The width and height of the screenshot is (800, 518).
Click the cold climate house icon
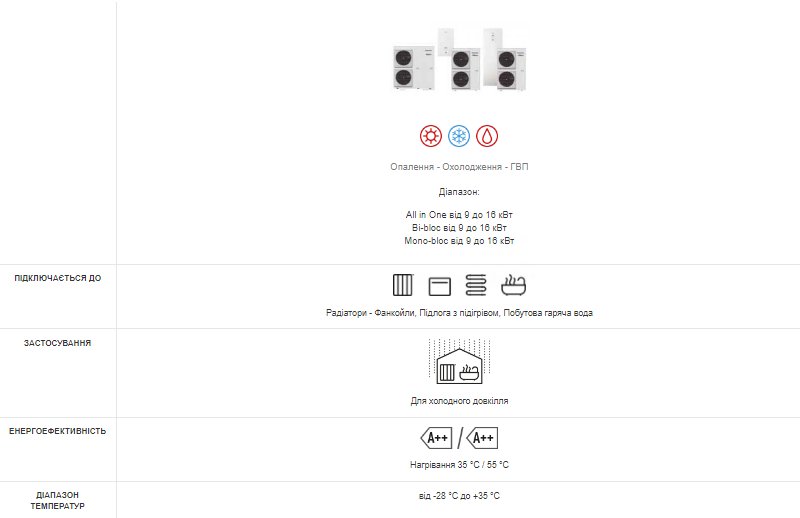click(459, 361)
